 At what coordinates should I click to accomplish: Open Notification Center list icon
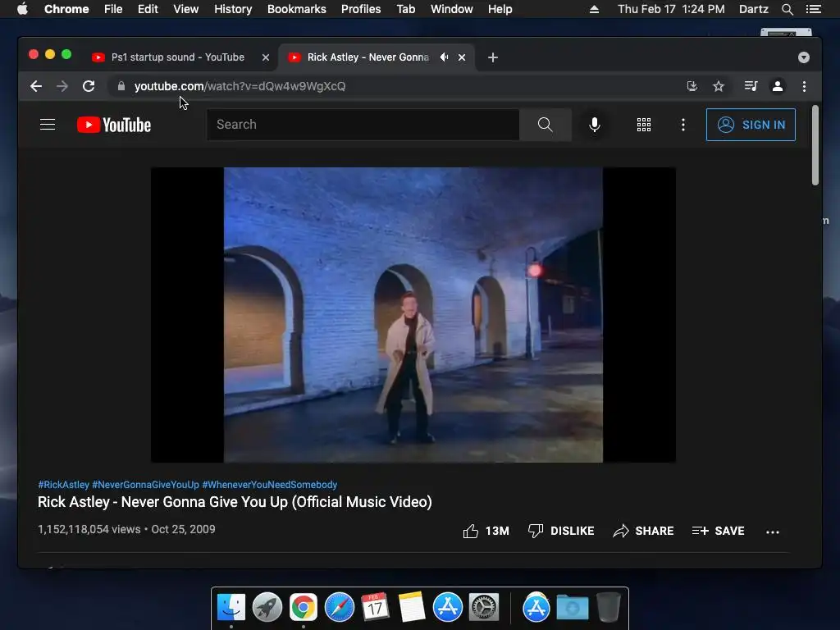813,9
